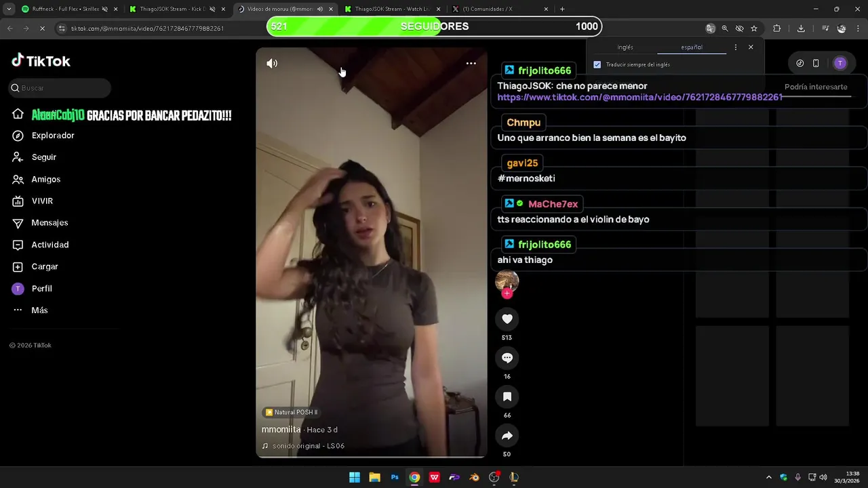Open Photoshop from taskbar
868x488 pixels.
tap(395, 477)
